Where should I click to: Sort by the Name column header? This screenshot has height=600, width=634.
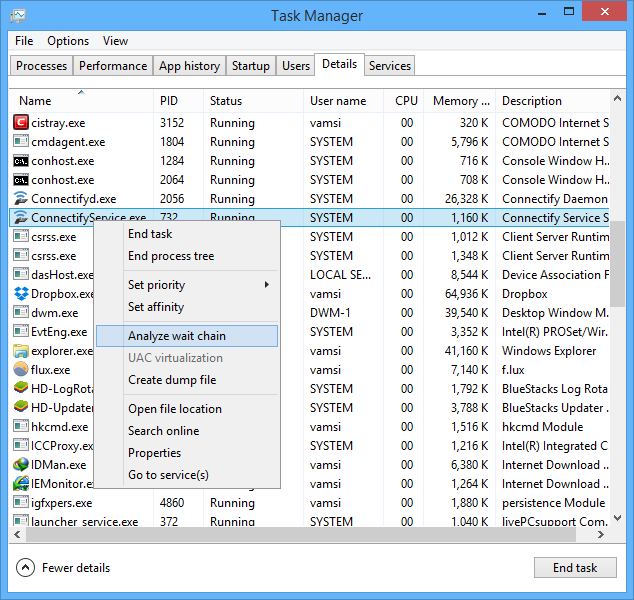coord(81,101)
